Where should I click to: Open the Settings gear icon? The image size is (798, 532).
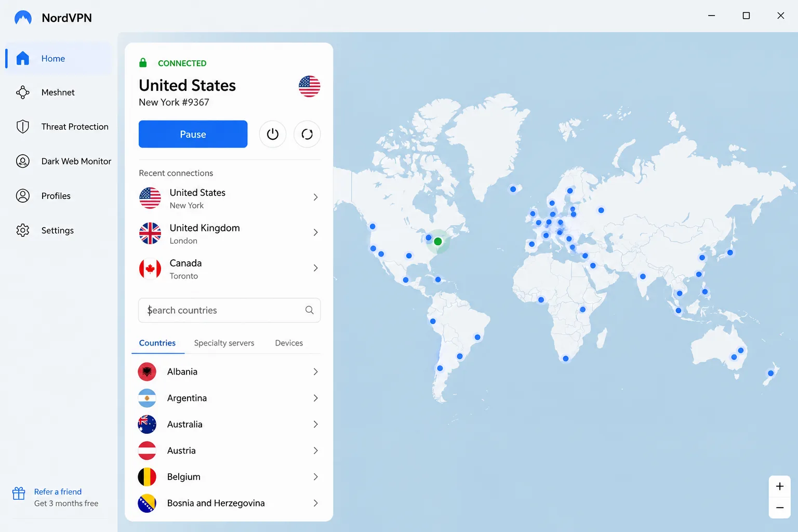pyautogui.click(x=23, y=230)
